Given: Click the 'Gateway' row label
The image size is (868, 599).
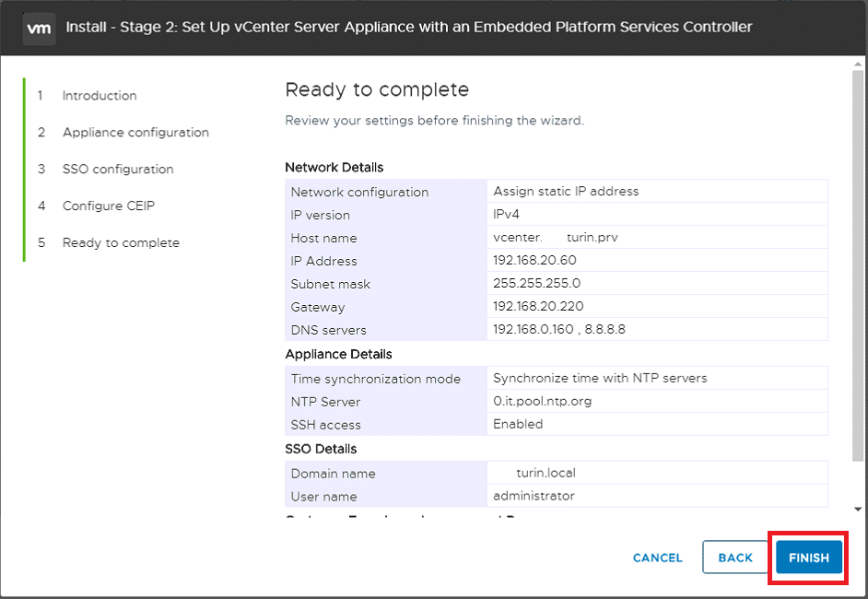Looking at the screenshot, I should (x=318, y=307).
